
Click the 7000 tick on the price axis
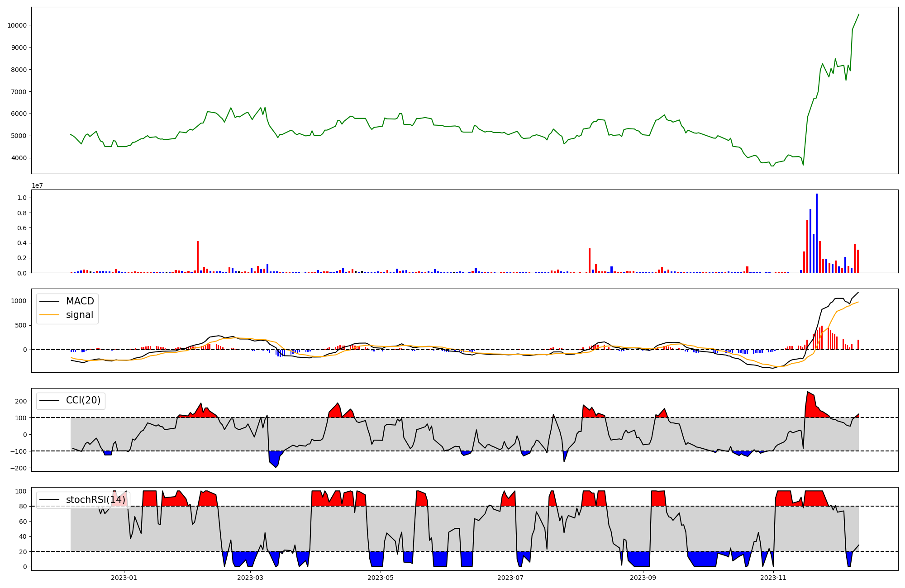[19, 92]
